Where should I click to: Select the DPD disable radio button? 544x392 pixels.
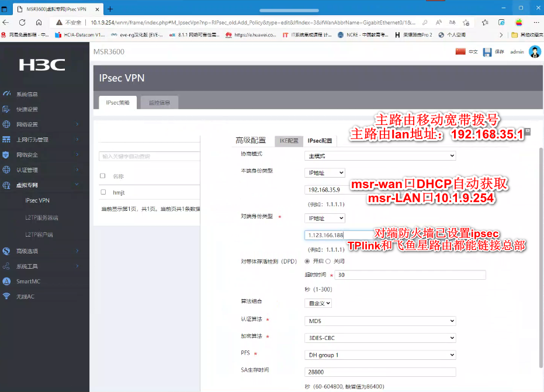click(328, 261)
